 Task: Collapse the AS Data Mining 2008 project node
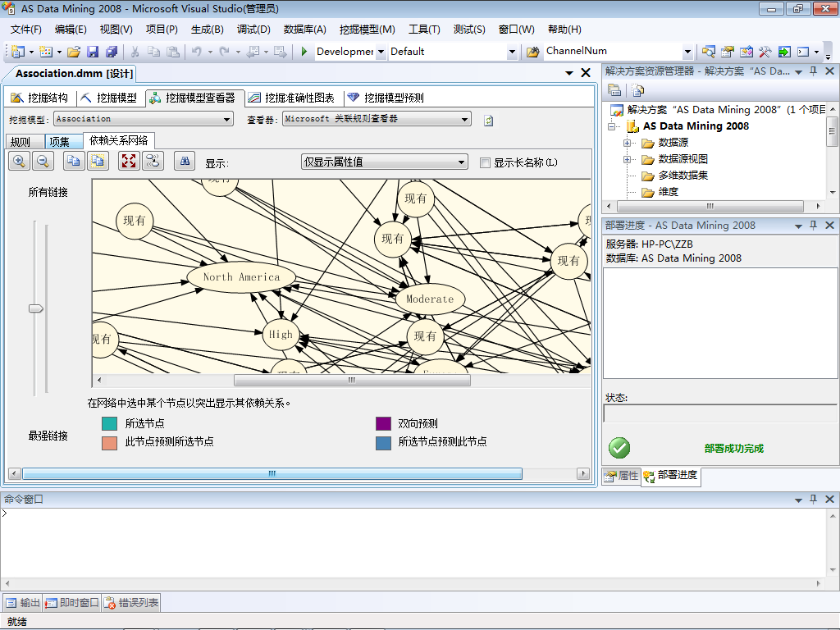point(611,127)
